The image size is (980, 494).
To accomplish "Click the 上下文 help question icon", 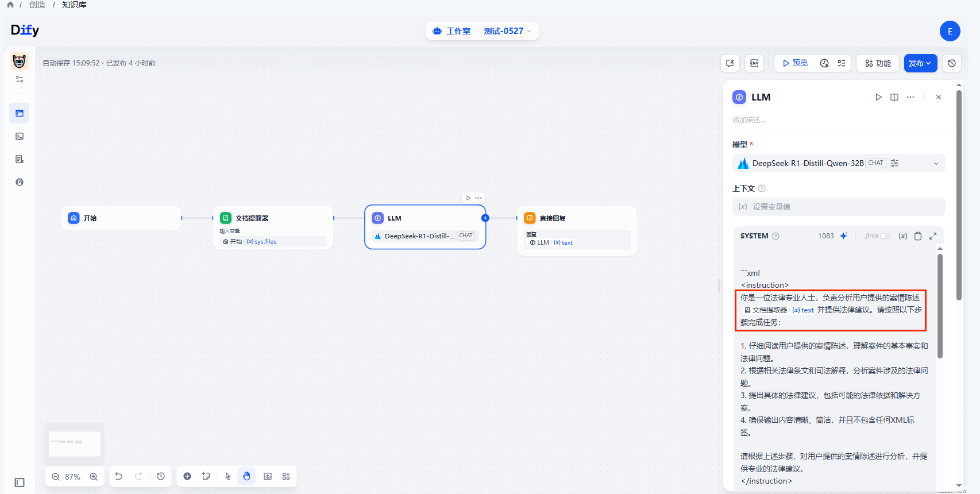I will pos(762,188).
